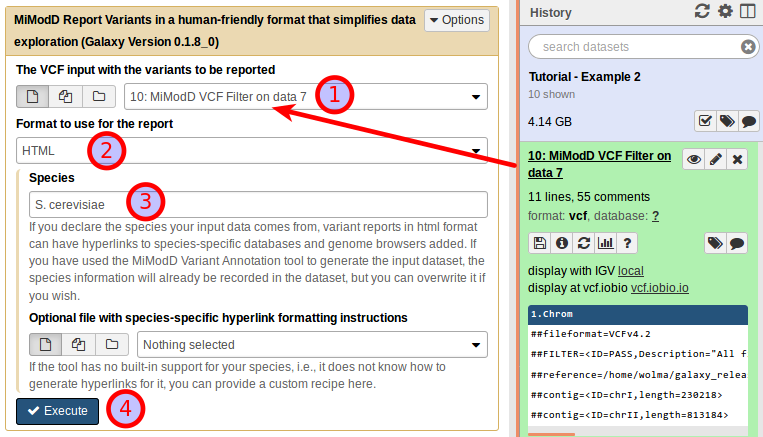The height and width of the screenshot is (437, 763).
Task: Open the Nothing selected file dropdown
Action: (312, 345)
